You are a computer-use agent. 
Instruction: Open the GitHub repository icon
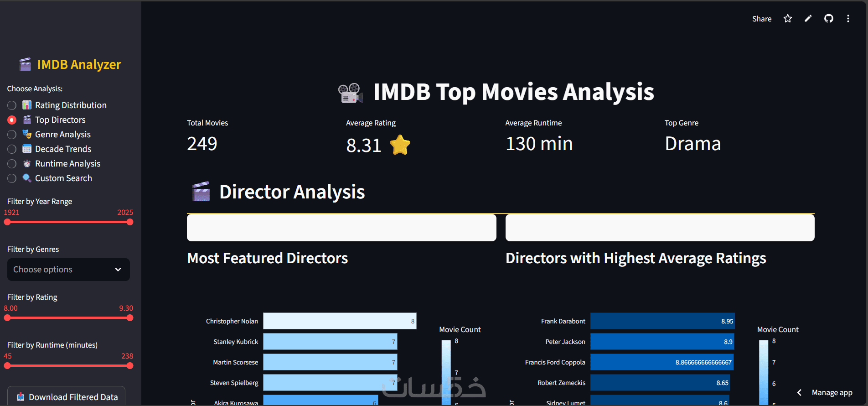coord(829,19)
